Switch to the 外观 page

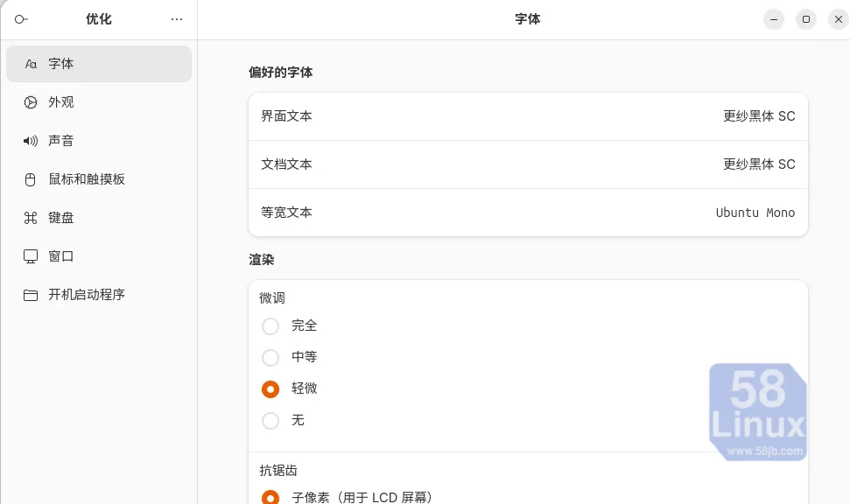[x=99, y=102]
